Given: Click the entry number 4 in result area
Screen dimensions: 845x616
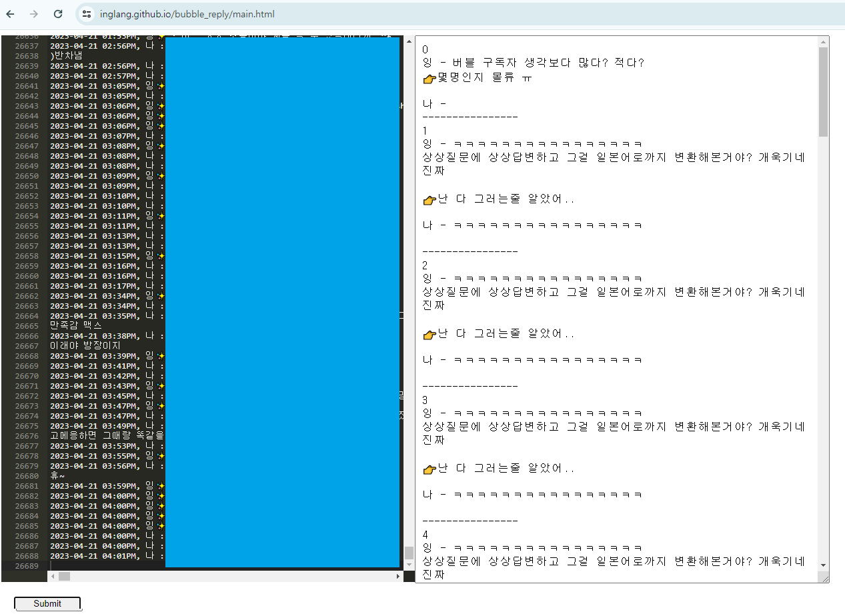Looking at the screenshot, I should (426, 535).
